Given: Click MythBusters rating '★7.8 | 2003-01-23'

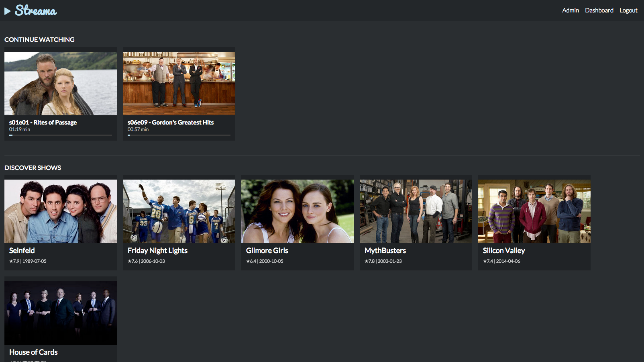Looking at the screenshot, I should pyautogui.click(x=383, y=261).
